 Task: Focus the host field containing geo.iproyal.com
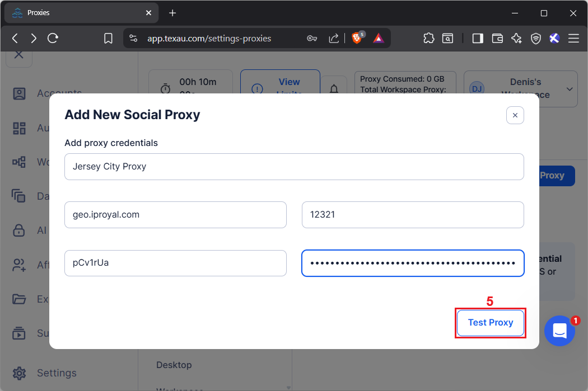coord(175,215)
